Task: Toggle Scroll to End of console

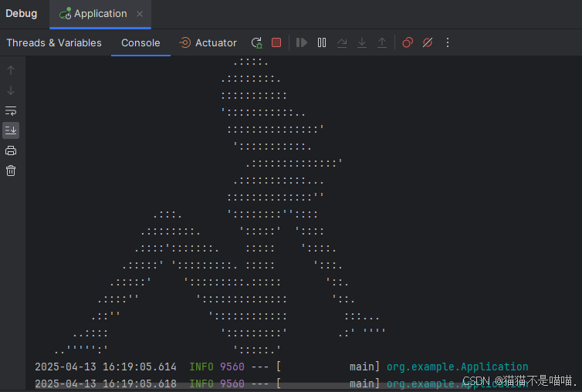Action: pos(11,130)
